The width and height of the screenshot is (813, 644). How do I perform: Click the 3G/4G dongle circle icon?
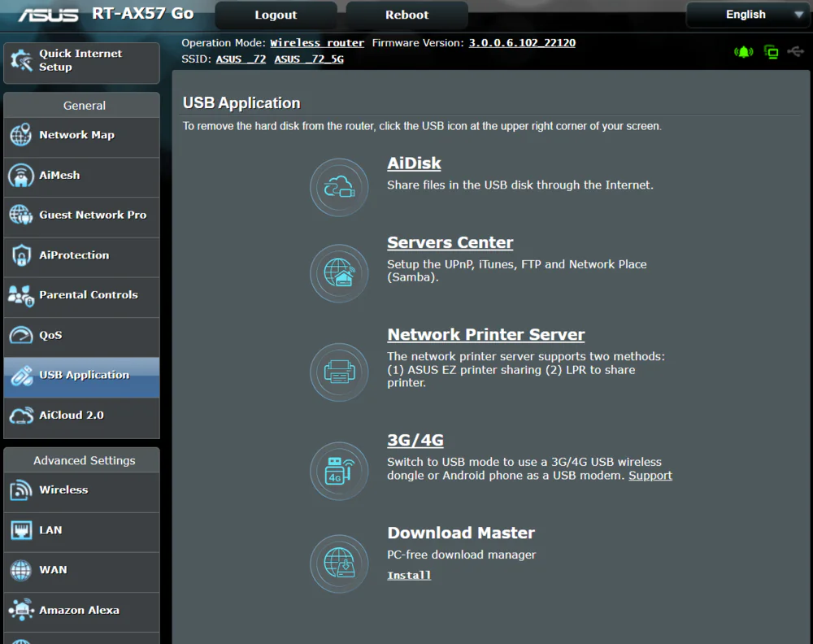tap(339, 471)
